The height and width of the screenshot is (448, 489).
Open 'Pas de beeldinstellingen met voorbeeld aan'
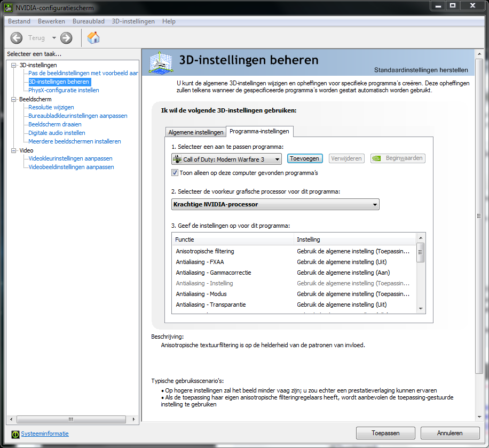click(x=83, y=73)
